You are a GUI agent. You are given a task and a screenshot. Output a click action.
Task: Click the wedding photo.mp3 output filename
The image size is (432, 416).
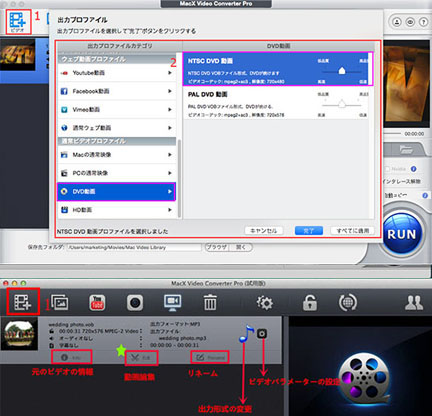(182, 338)
